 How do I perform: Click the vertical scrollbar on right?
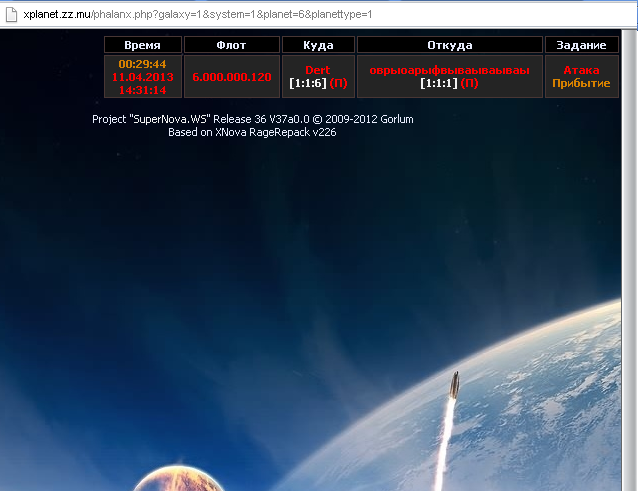pos(629,260)
